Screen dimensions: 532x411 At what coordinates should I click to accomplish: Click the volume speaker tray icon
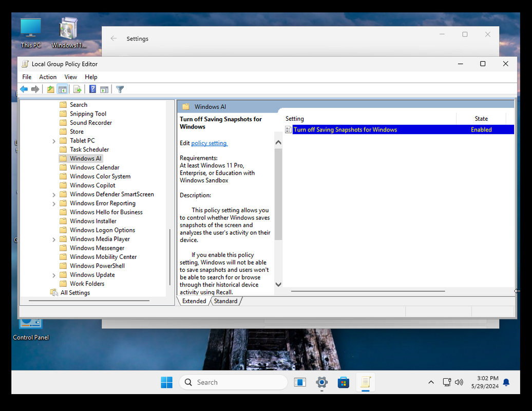coord(459,383)
